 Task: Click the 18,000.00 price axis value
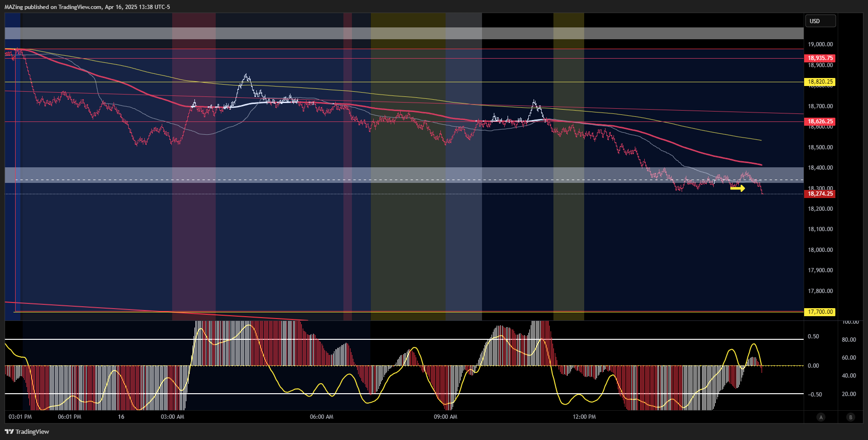click(x=820, y=250)
